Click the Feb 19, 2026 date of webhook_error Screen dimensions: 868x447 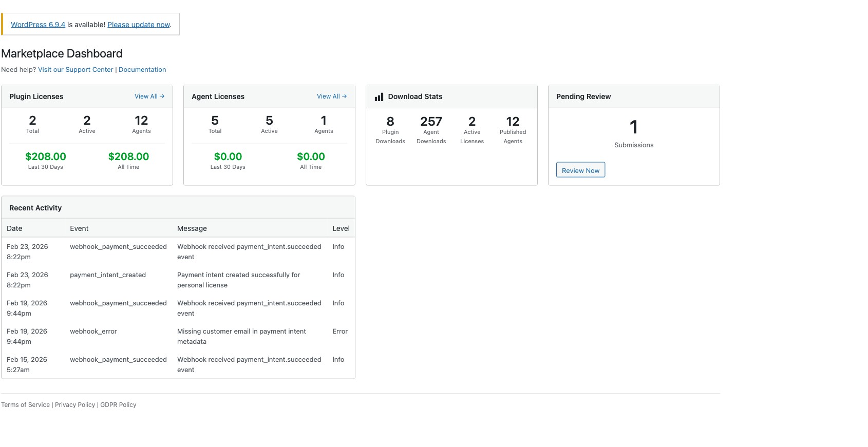27,337
